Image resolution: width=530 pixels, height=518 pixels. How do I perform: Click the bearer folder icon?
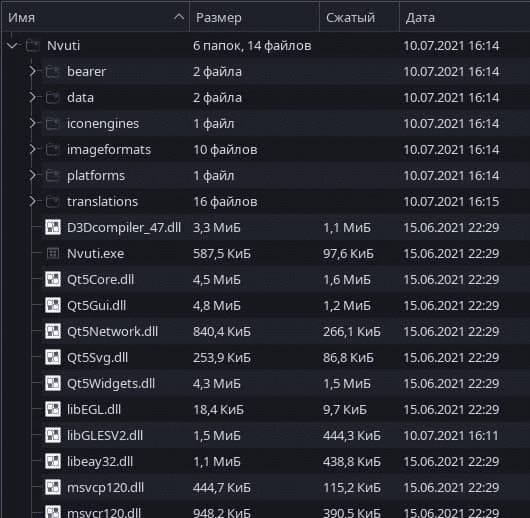53,71
